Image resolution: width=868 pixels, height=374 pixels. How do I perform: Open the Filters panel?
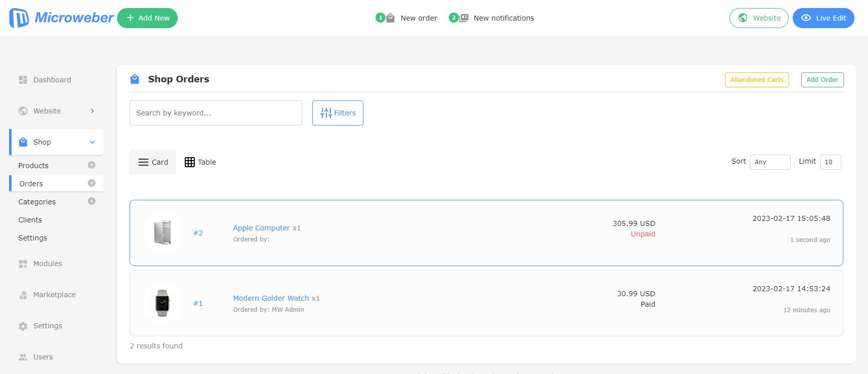[x=338, y=113]
